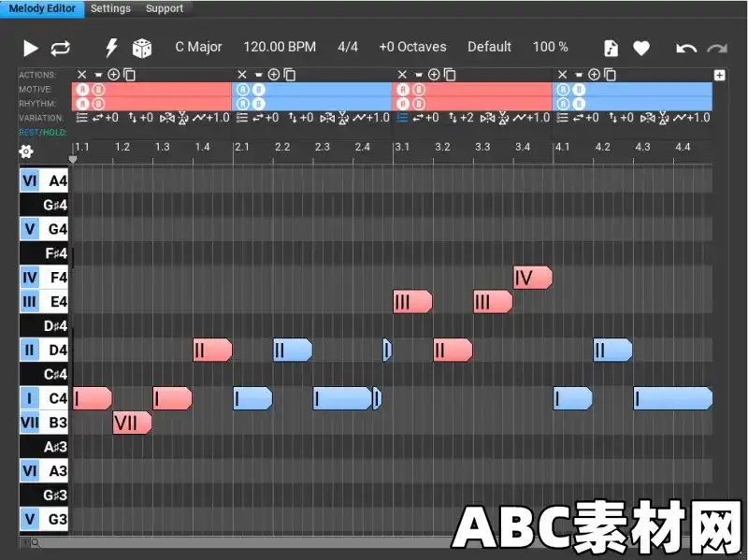Open the Settings tab
The height and width of the screenshot is (560, 748).
click(x=110, y=8)
